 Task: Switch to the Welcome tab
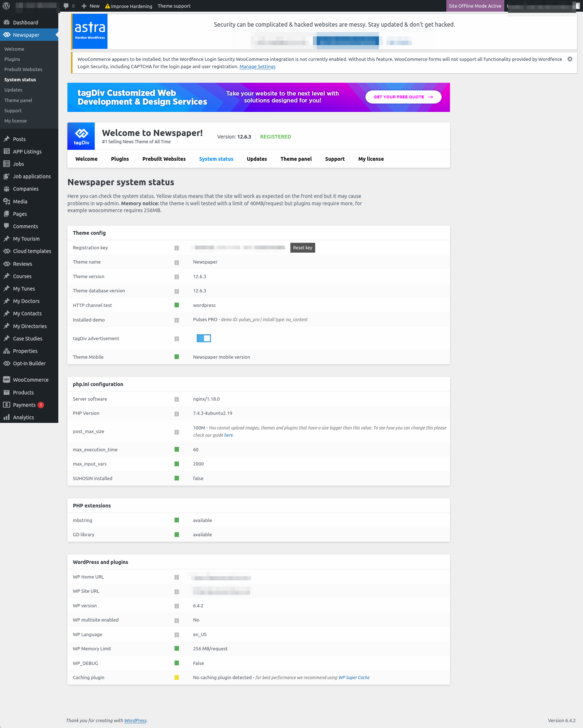pyautogui.click(x=86, y=159)
